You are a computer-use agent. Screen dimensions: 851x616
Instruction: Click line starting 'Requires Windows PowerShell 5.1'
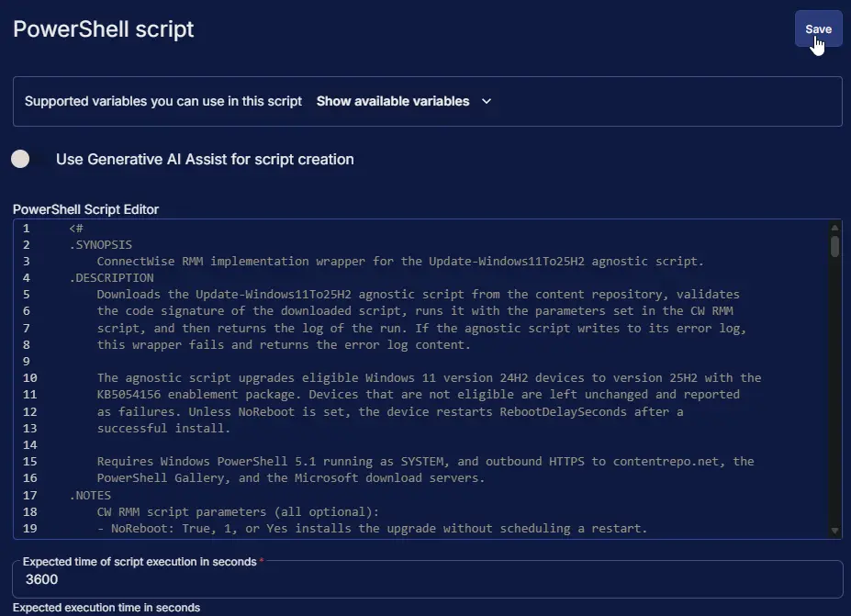click(426, 462)
